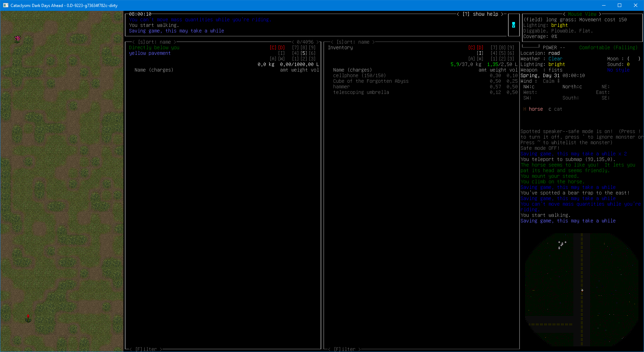Image resolution: width=644 pixels, height=352 pixels.
Task: Click the red flower plant on the map
Action: point(28,318)
